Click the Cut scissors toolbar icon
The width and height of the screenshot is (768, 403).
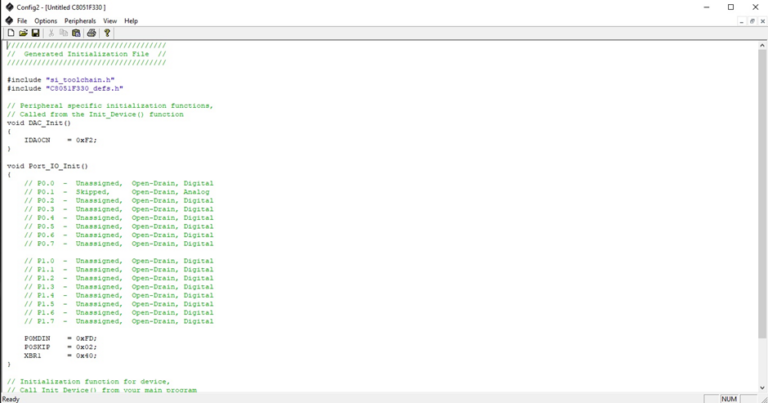pos(51,33)
